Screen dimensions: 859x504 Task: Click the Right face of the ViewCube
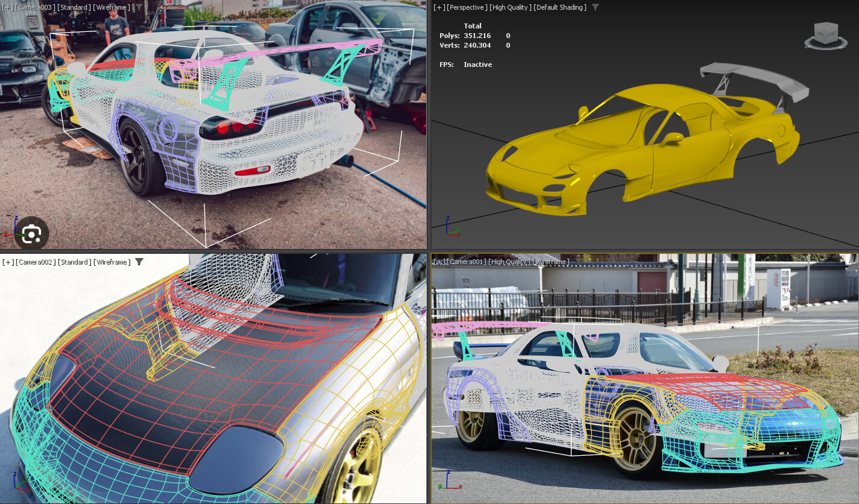(832, 34)
